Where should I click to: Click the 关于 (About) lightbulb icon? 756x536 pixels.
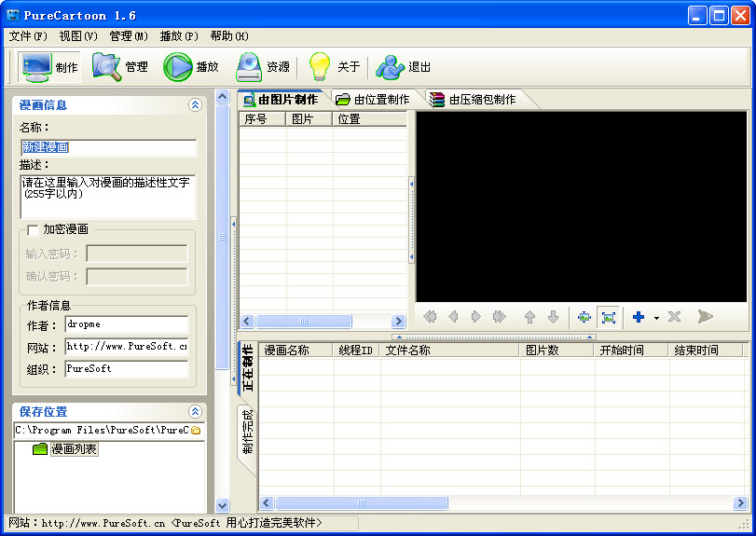click(x=333, y=67)
